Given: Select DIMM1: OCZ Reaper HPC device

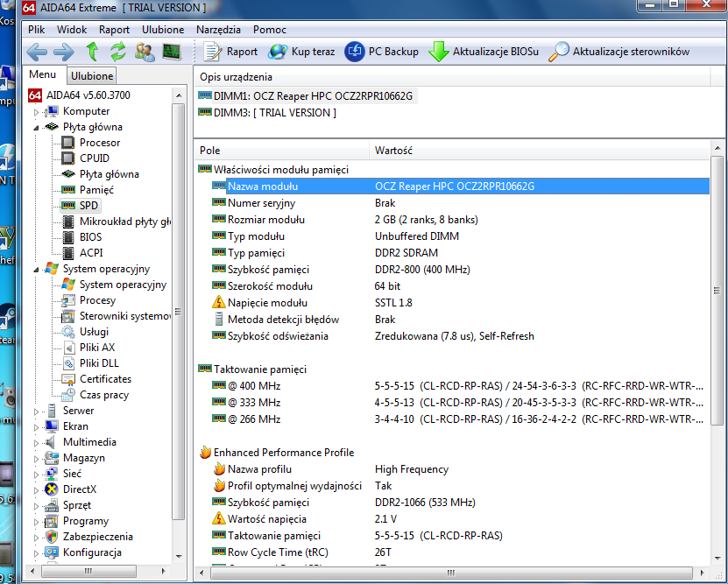Looking at the screenshot, I should (313, 96).
